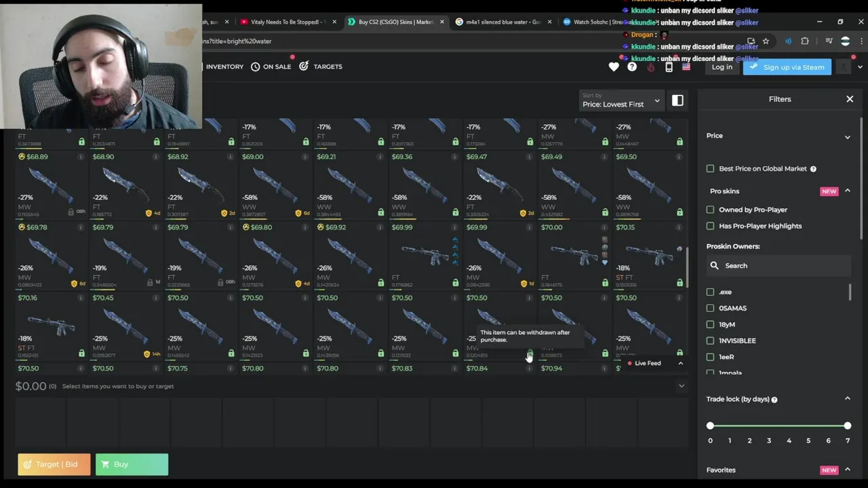Select the 1eeR proskin owner checkbox
This screenshot has height=488, width=868.
710,357
